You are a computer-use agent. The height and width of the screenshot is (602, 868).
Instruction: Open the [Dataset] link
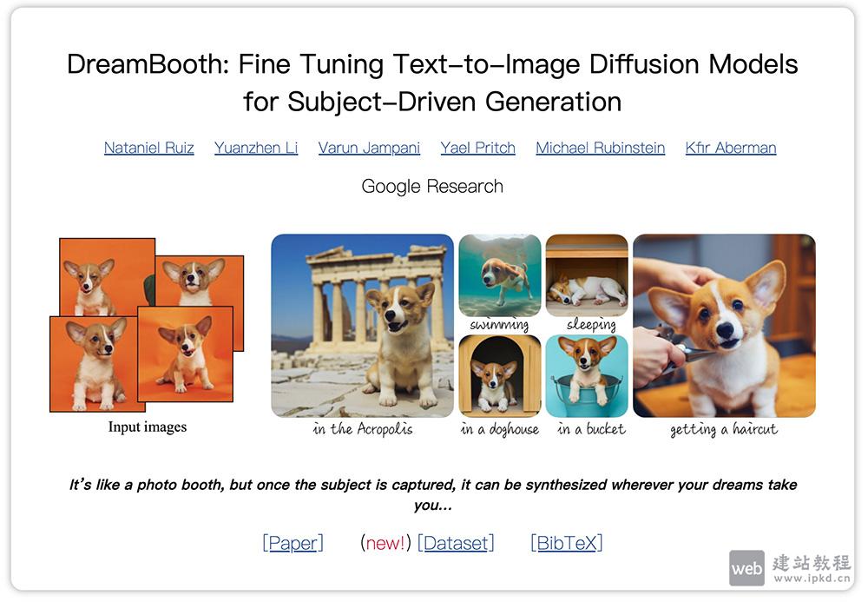(x=456, y=543)
